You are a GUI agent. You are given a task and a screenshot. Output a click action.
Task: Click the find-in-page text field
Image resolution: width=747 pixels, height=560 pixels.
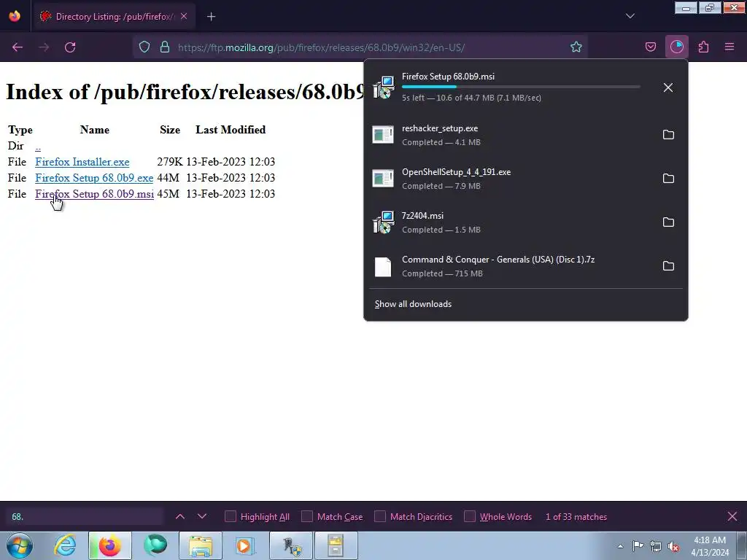pyautogui.click(x=85, y=517)
